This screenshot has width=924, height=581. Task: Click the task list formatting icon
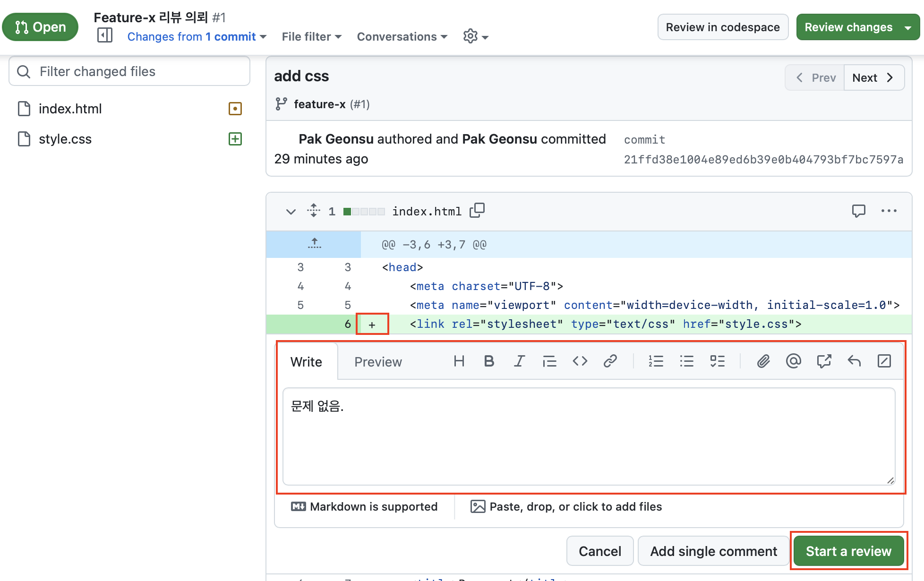[717, 361]
